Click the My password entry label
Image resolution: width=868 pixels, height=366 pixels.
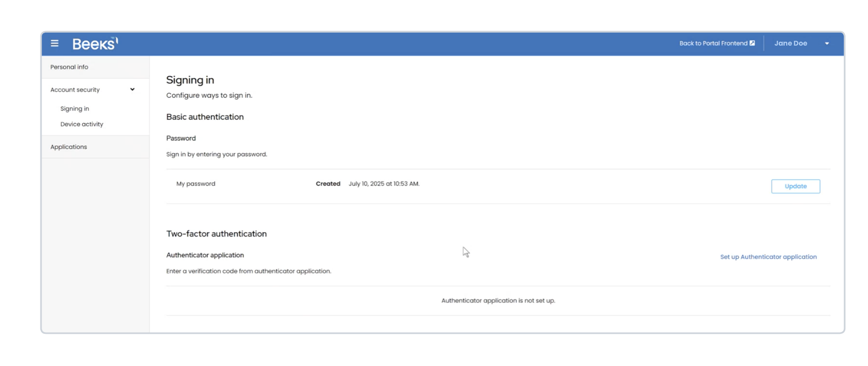196,184
